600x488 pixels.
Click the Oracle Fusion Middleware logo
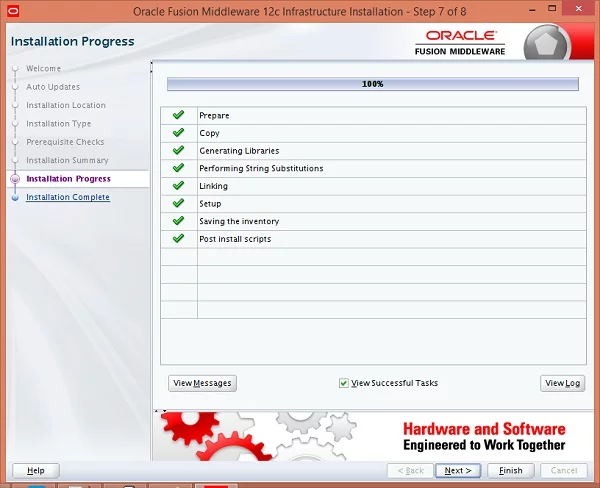460,43
